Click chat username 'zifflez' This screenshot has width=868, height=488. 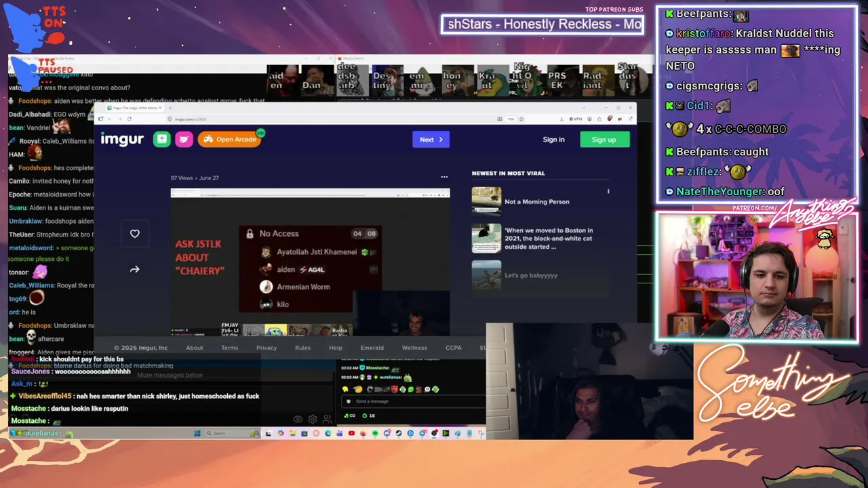coord(703,171)
